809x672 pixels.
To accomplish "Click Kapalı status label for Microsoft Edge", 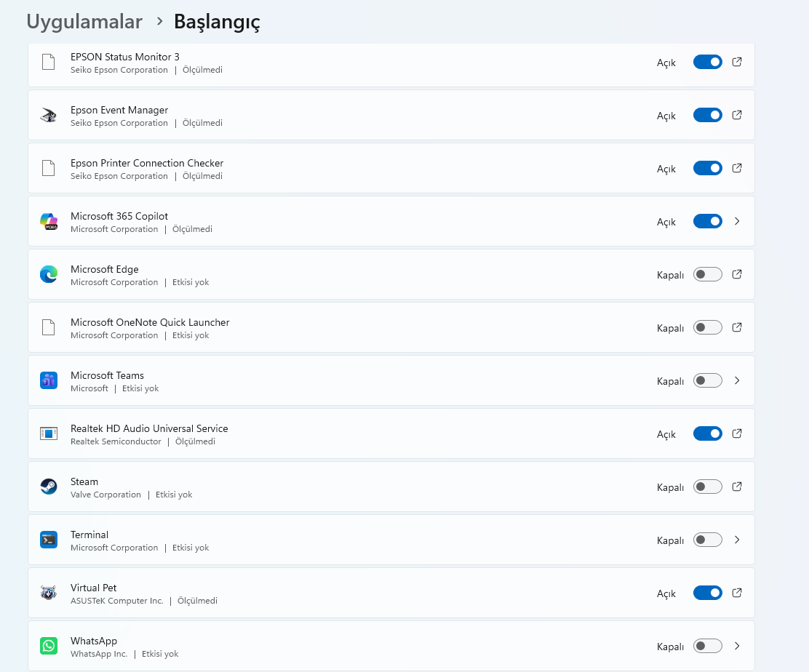I will (x=670, y=275).
